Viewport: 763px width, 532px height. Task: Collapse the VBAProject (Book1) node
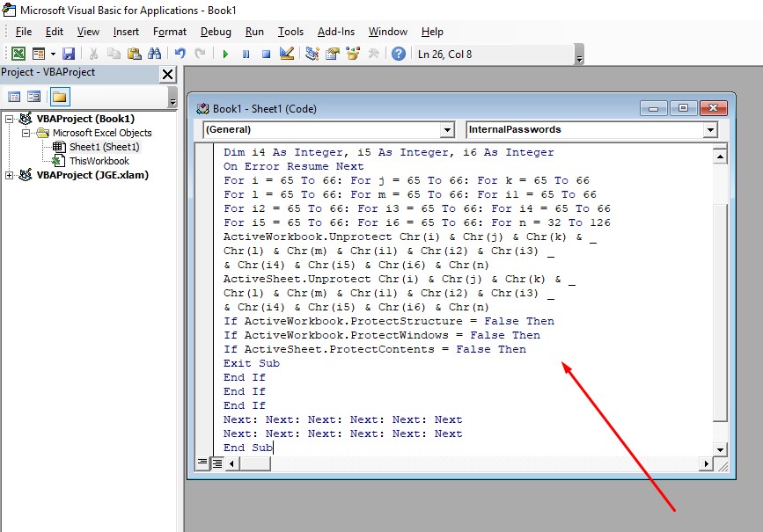(10, 119)
